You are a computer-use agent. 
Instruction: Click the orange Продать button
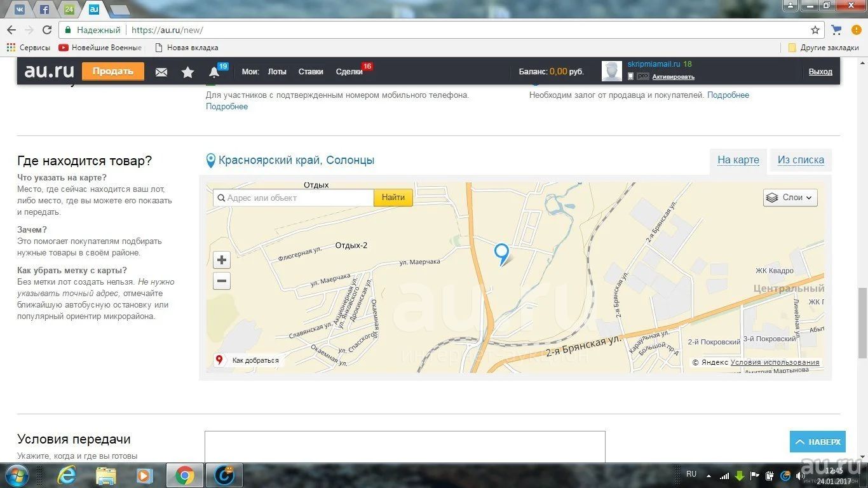(x=113, y=71)
